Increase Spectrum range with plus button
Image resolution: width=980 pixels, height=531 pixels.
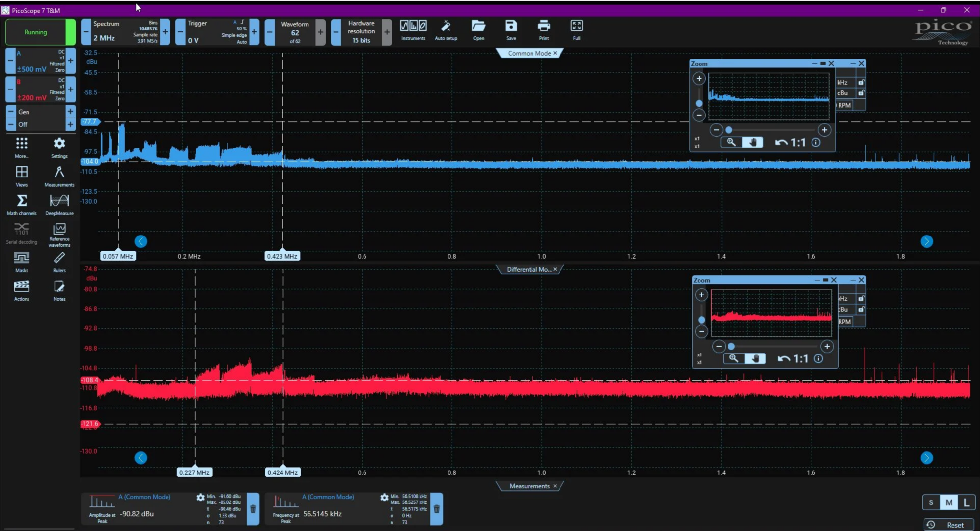165,32
